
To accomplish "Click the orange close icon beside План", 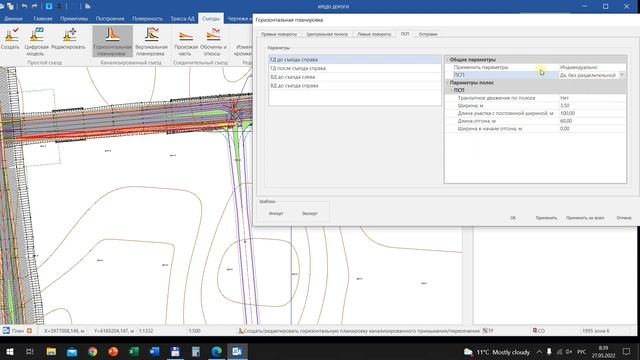I will point(29,331).
